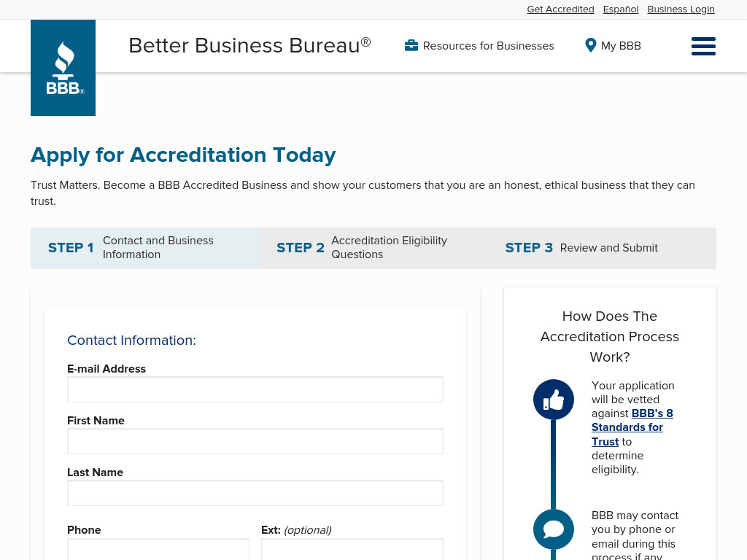
Task: Click the BBB torch logo
Action: click(x=63, y=68)
